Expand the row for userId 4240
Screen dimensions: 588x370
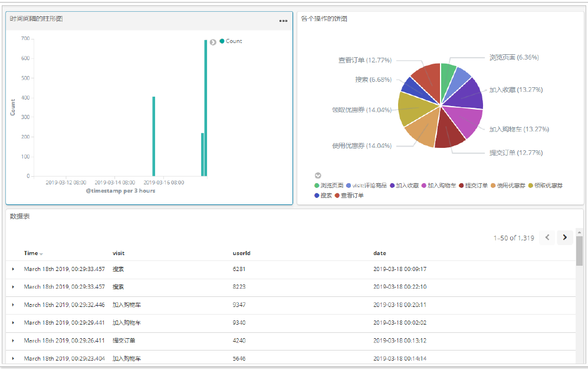coord(13,341)
